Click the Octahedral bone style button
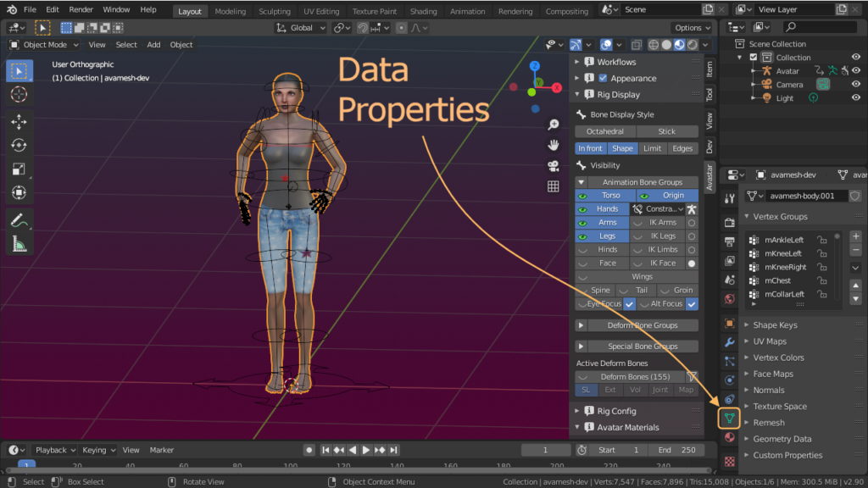The width and height of the screenshot is (868, 488). click(x=605, y=131)
